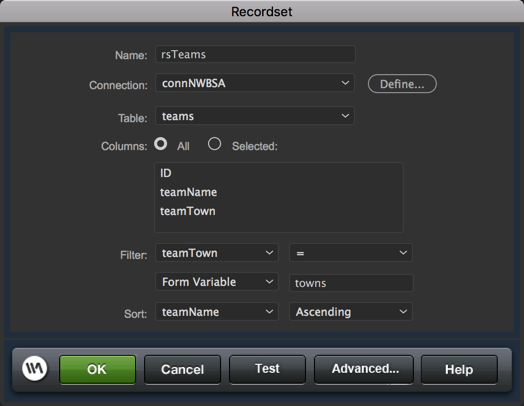Change the Ascending sort order dropdown

[351, 312]
